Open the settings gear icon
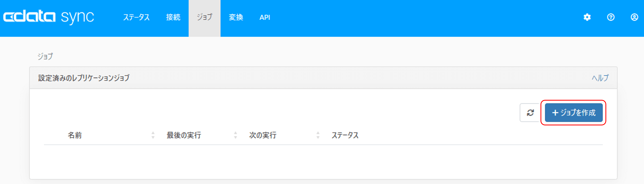The image size is (644, 184). 587,17
